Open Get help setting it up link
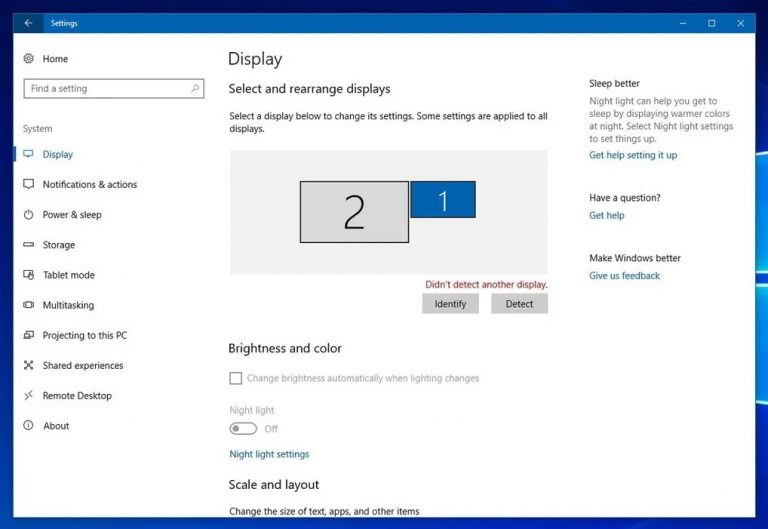The width and height of the screenshot is (768, 529). (633, 155)
